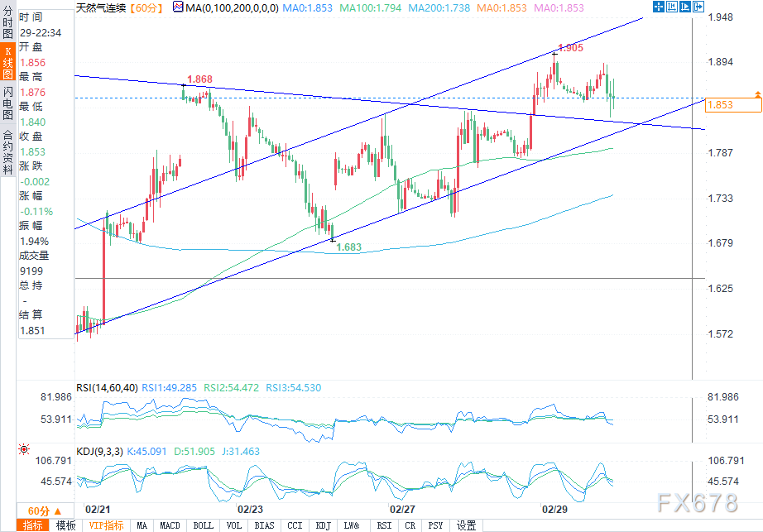Click the expand chart axis play icon
The height and width of the screenshot is (532, 763).
[685, 7]
